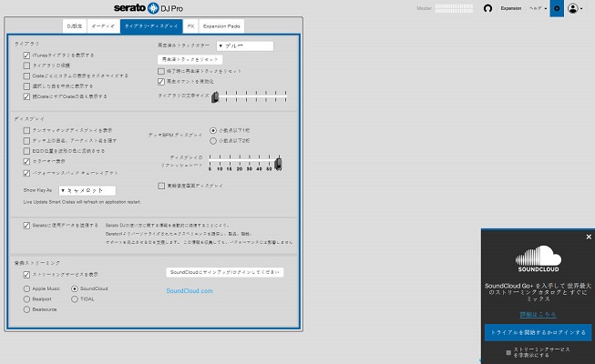Select the Beatsource streaming radio button

click(26, 309)
